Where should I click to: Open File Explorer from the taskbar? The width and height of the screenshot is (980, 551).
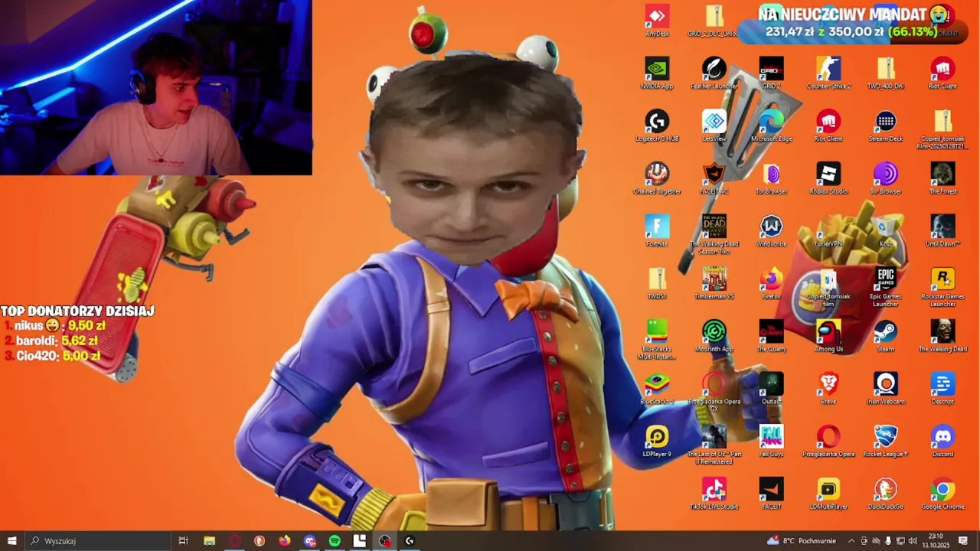[x=209, y=541]
